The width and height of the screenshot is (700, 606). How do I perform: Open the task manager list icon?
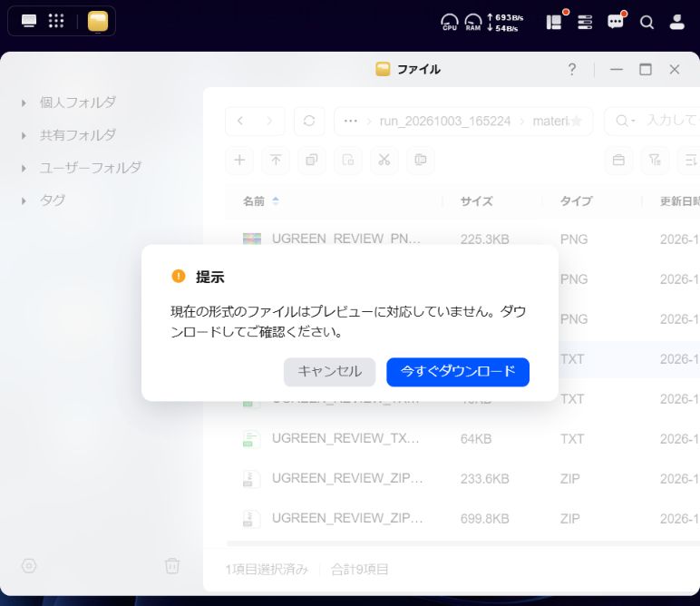pyautogui.click(x=585, y=22)
